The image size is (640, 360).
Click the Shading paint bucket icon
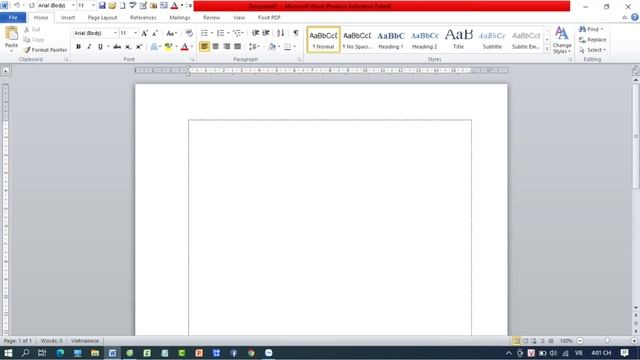click(x=272, y=47)
